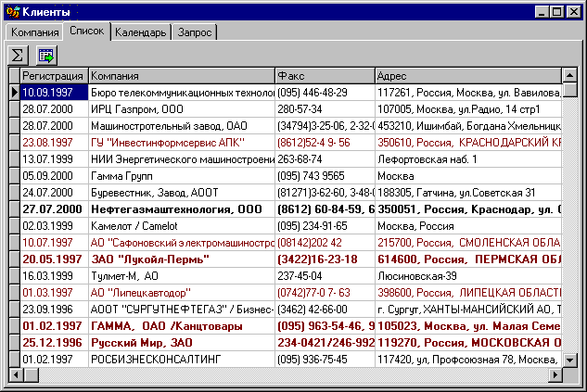The width and height of the screenshot is (587, 392).
Task: Click fax cell (095) 936-75-45
Action: click(325, 360)
